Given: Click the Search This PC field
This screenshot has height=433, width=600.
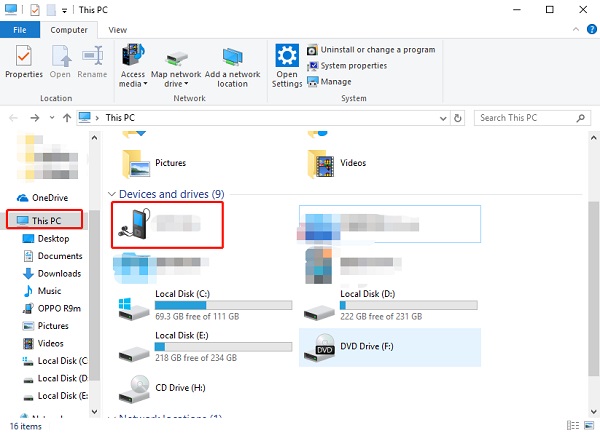Looking at the screenshot, I should [x=532, y=118].
